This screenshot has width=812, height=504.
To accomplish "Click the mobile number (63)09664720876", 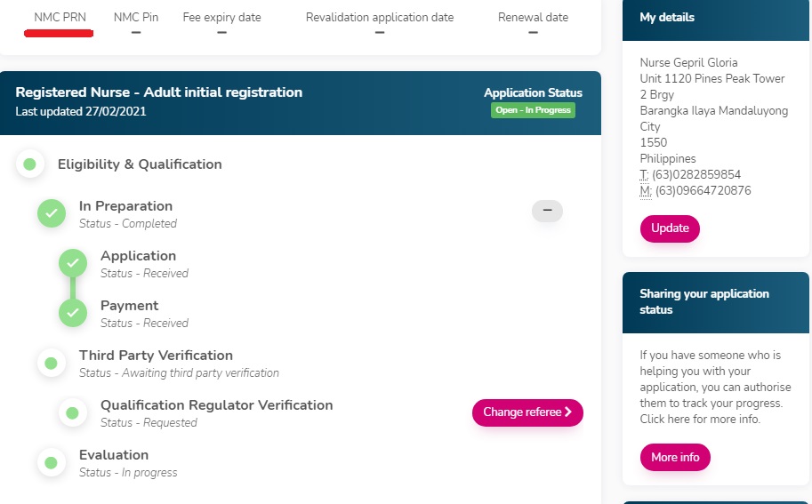I will tap(703, 191).
